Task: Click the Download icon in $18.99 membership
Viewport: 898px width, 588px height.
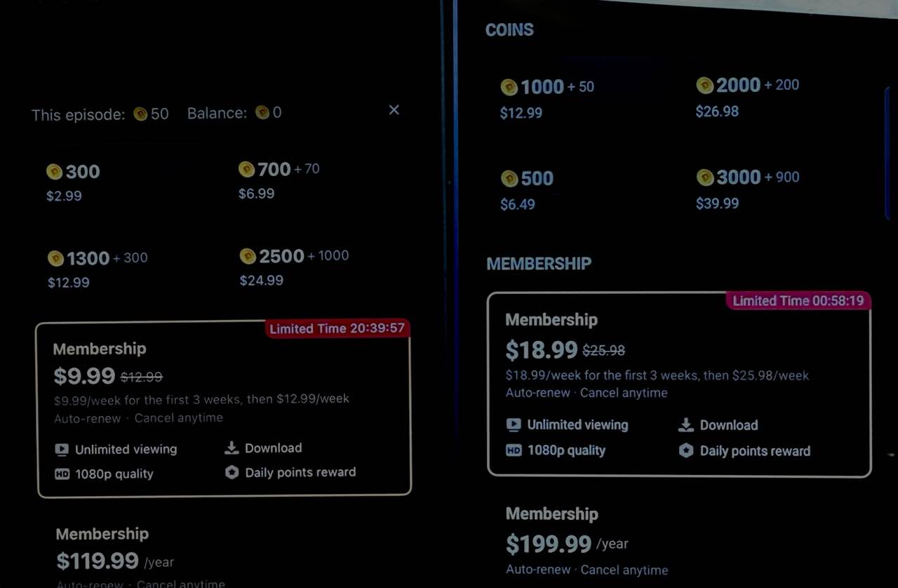Action: coord(685,425)
